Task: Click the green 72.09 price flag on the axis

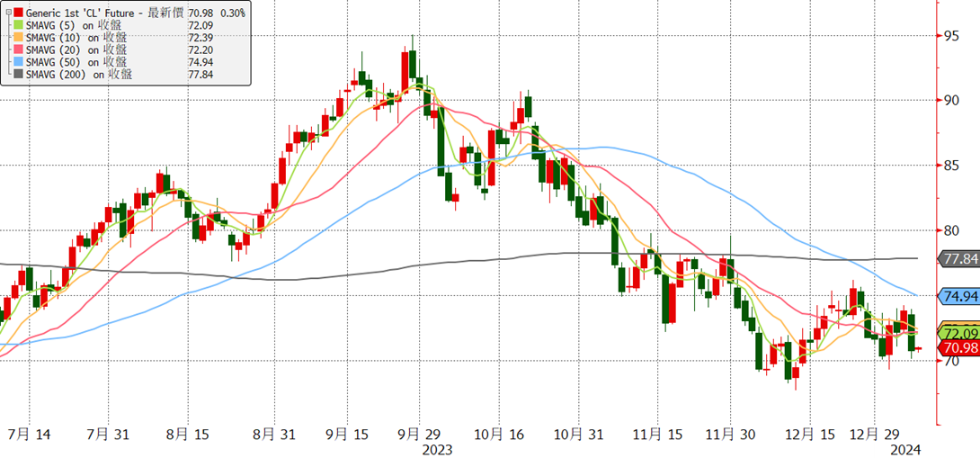Action: pyautogui.click(x=958, y=333)
